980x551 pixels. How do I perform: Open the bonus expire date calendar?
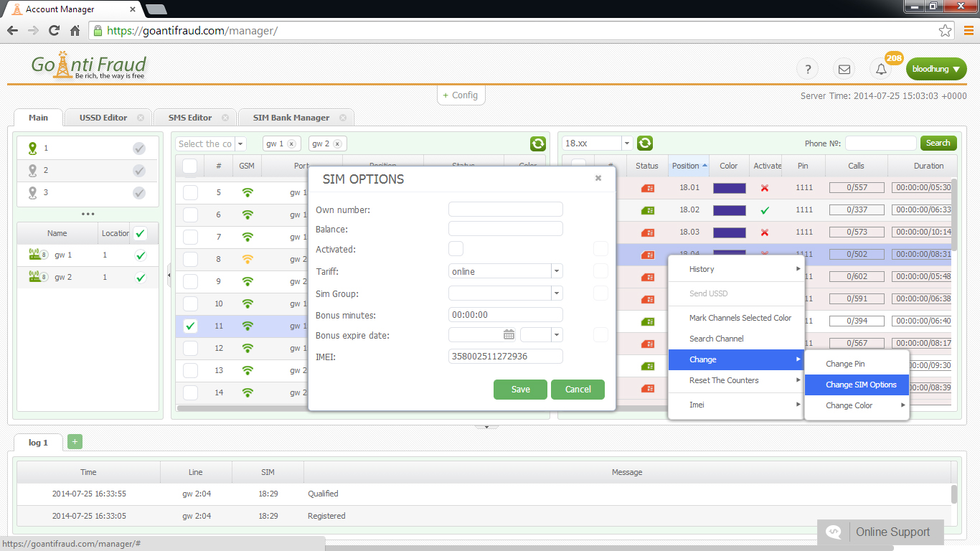(x=509, y=334)
